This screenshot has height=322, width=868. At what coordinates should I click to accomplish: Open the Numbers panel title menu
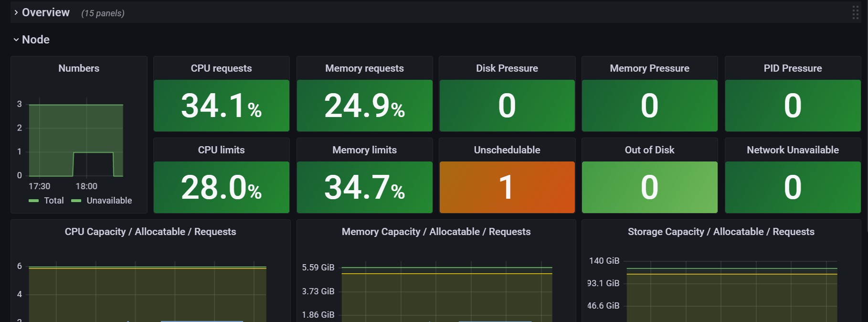tap(79, 68)
